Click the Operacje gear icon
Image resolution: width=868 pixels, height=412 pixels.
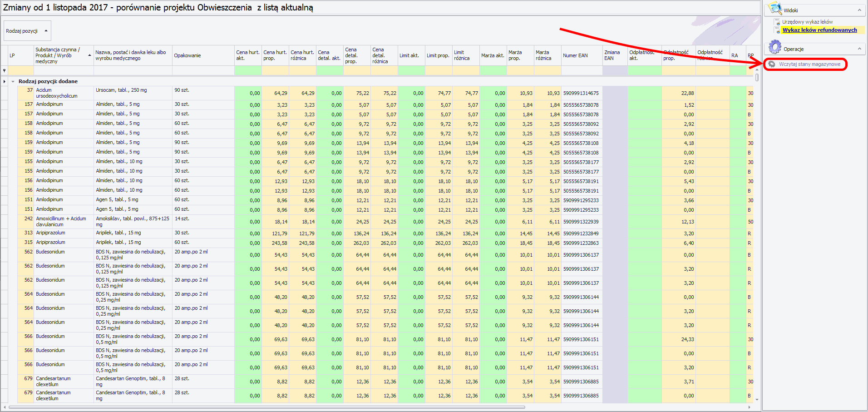[x=774, y=47]
